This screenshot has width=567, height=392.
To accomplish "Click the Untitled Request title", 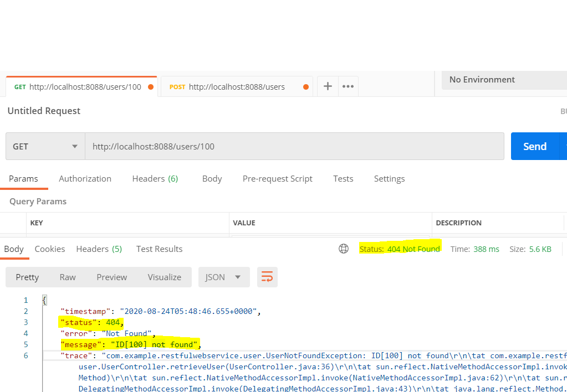I will tap(44, 111).
